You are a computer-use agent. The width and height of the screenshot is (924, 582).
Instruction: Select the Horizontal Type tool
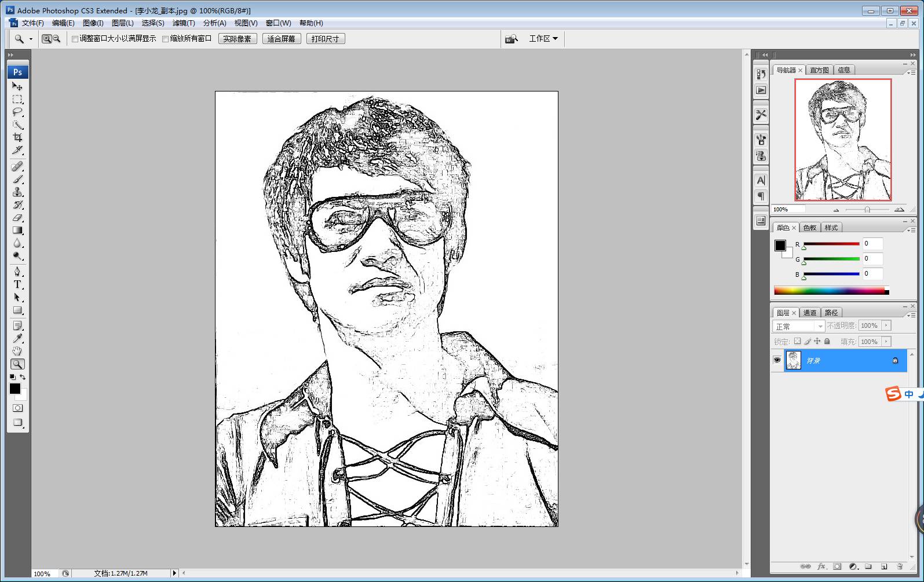17,284
